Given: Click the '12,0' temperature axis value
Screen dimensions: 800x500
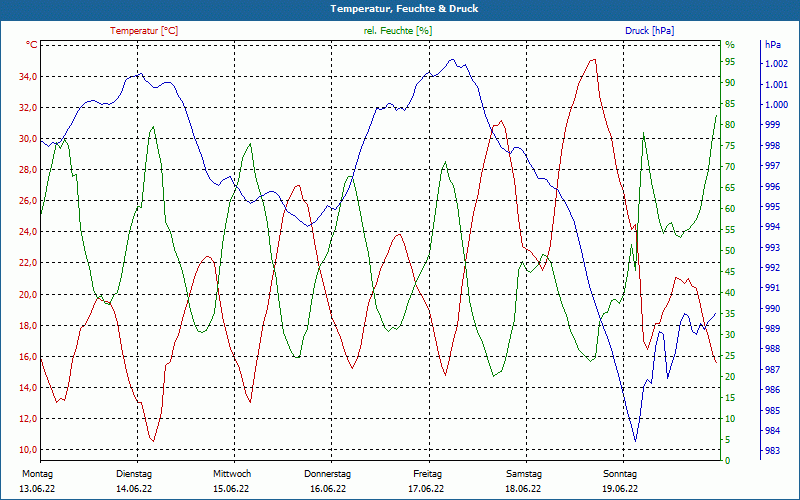Looking at the screenshot, I should (x=28, y=419).
